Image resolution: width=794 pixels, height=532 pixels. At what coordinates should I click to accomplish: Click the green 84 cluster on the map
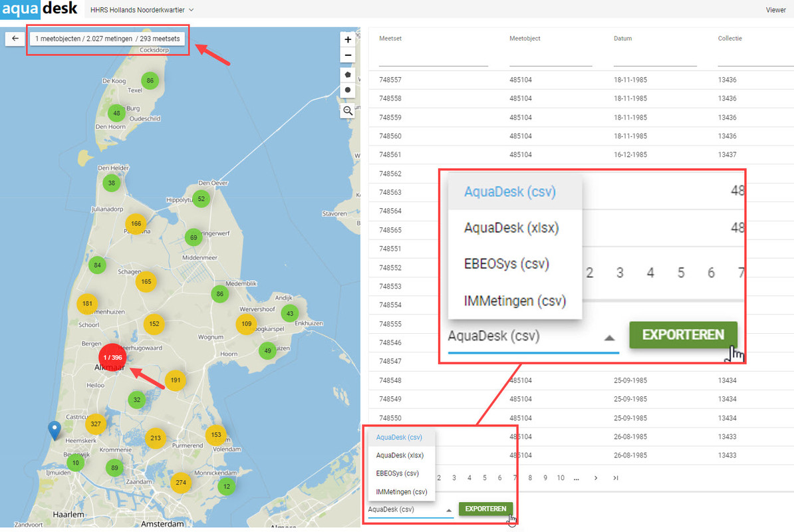point(97,265)
